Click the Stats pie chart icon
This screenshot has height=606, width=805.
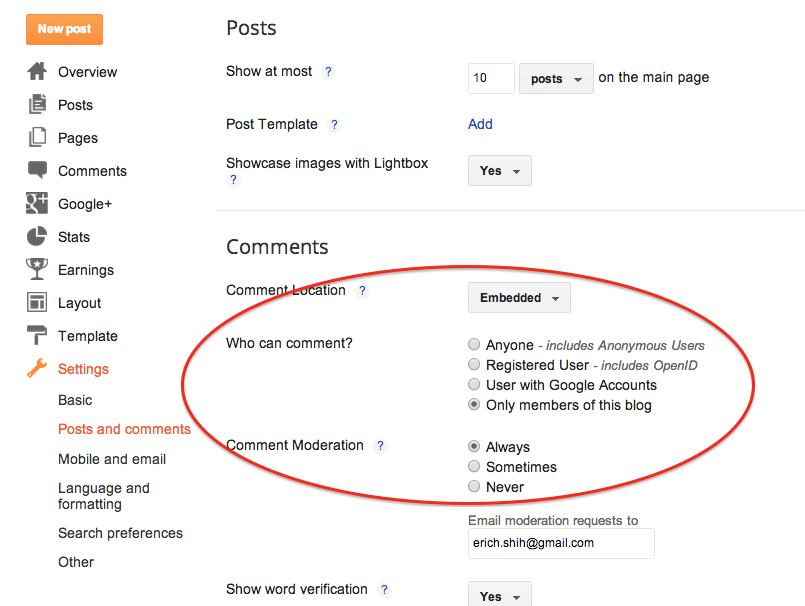click(37, 237)
